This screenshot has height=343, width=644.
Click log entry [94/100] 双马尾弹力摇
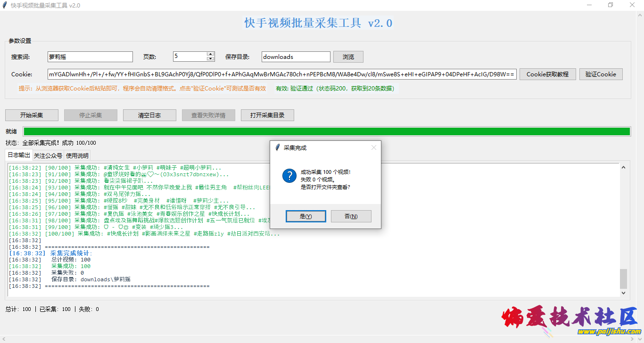(x=80, y=194)
